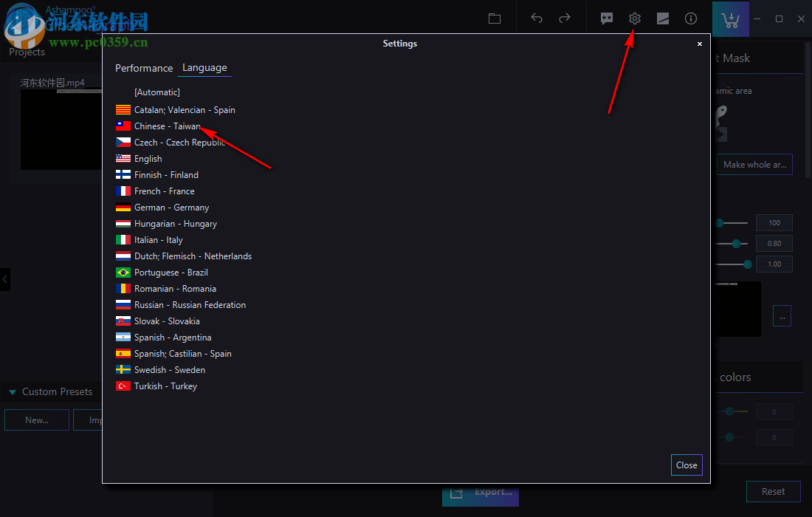Click the redo arrow icon

tap(565, 18)
